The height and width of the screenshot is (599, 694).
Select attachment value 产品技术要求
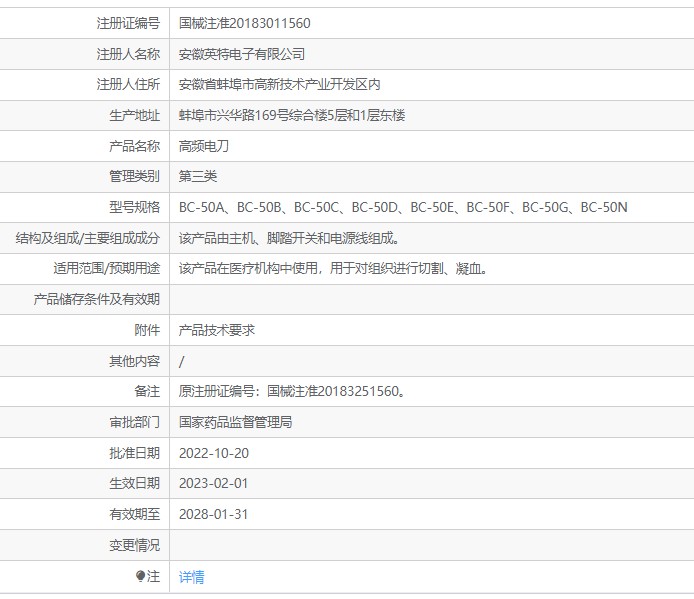[217, 330]
